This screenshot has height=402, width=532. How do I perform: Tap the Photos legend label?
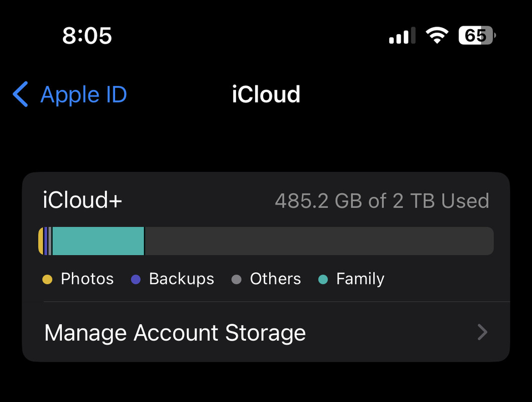tap(87, 279)
